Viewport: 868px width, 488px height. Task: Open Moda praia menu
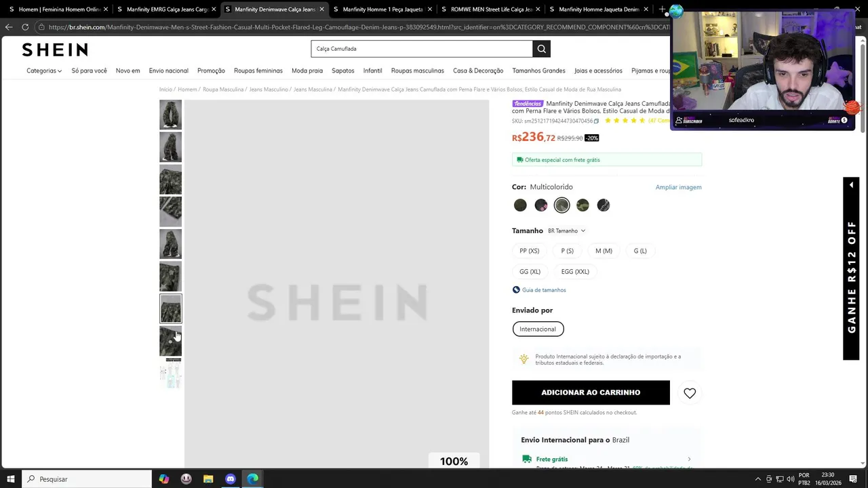(307, 70)
